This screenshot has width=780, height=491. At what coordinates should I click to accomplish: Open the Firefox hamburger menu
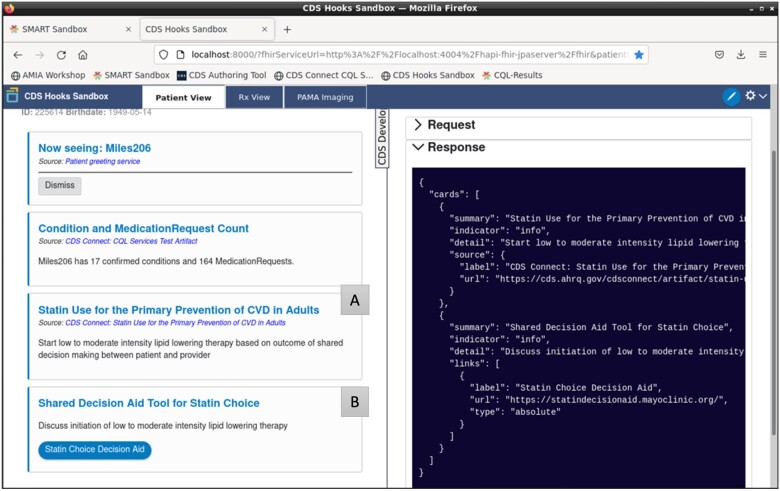[x=763, y=55]
